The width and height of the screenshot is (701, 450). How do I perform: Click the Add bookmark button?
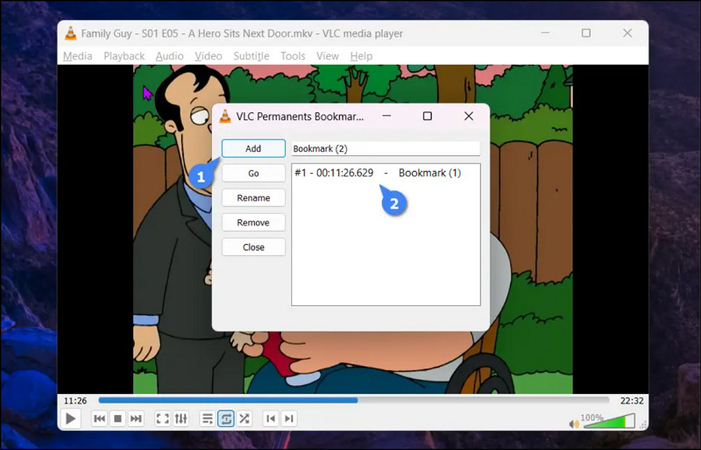(x=253, y=148)
